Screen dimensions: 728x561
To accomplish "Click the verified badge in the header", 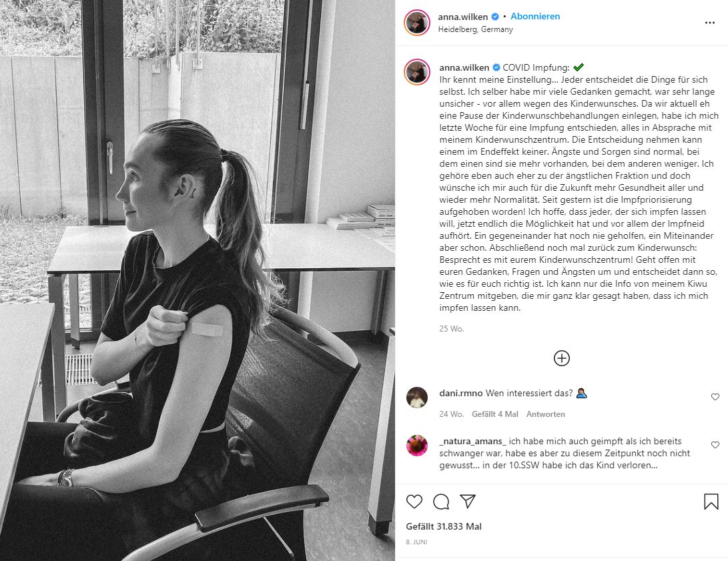I will point(495,17).
